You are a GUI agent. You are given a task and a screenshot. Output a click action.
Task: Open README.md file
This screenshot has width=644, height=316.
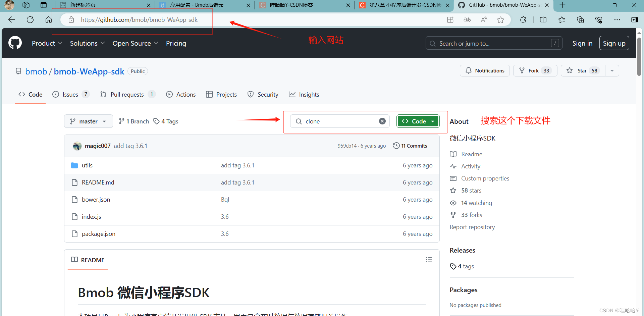click(98, 182)
